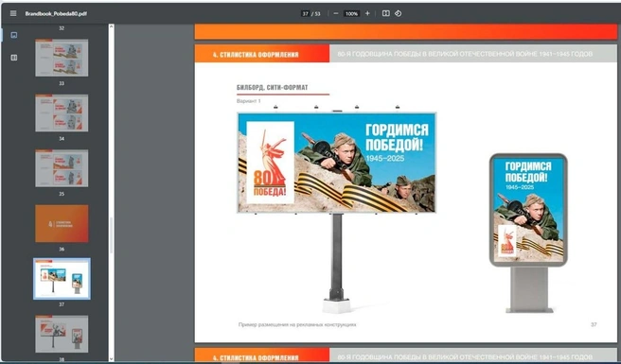This screenshot has width=621, height=364.
Task: Rotate the document with the rotate icon
Action: 398,13
